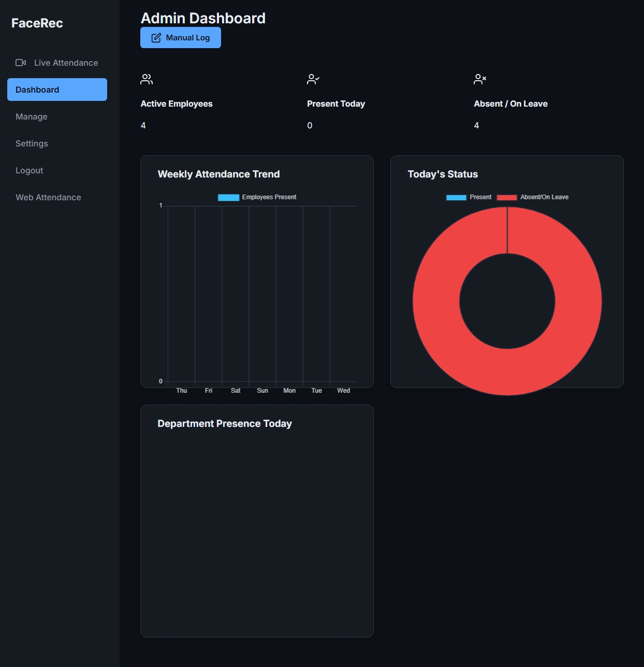Open Settings from the sidebar
This screenshot has height=667, width=644.
point(57,143)
